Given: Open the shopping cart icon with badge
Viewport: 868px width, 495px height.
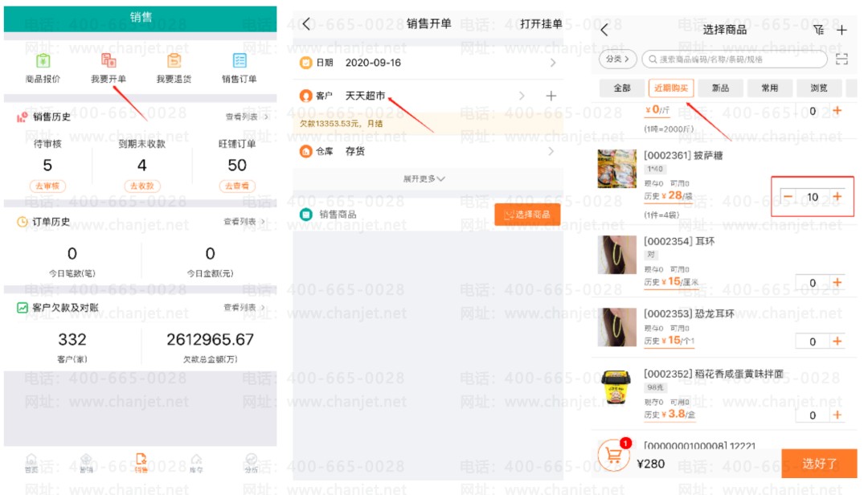Looking at the screenshot, I should tap(614, 456).
